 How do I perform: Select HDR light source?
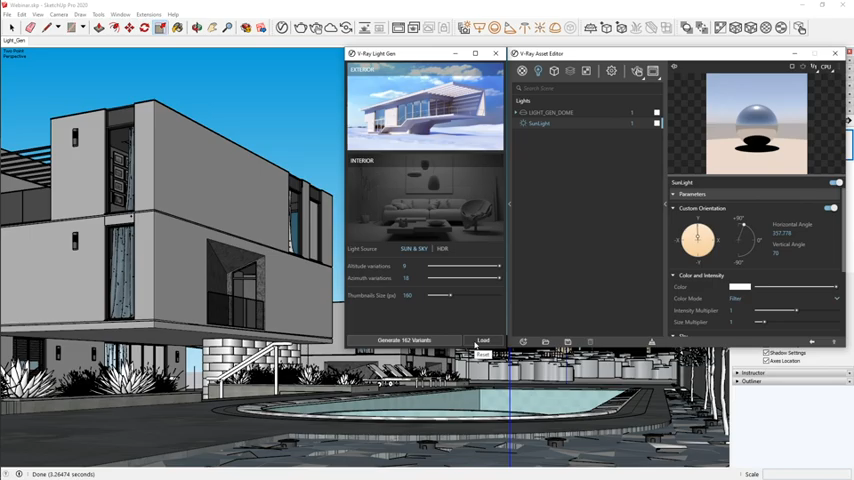[x=442, y=248]
